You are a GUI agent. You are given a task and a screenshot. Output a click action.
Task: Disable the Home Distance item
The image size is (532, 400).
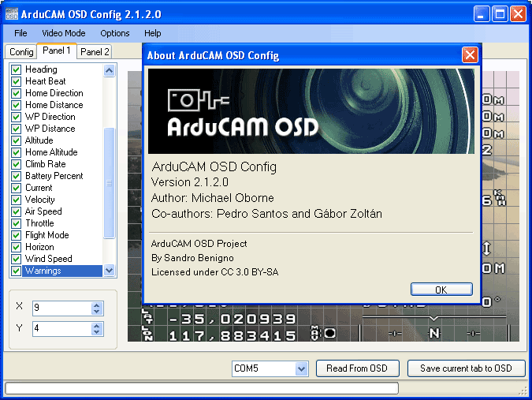pos(16,105)
